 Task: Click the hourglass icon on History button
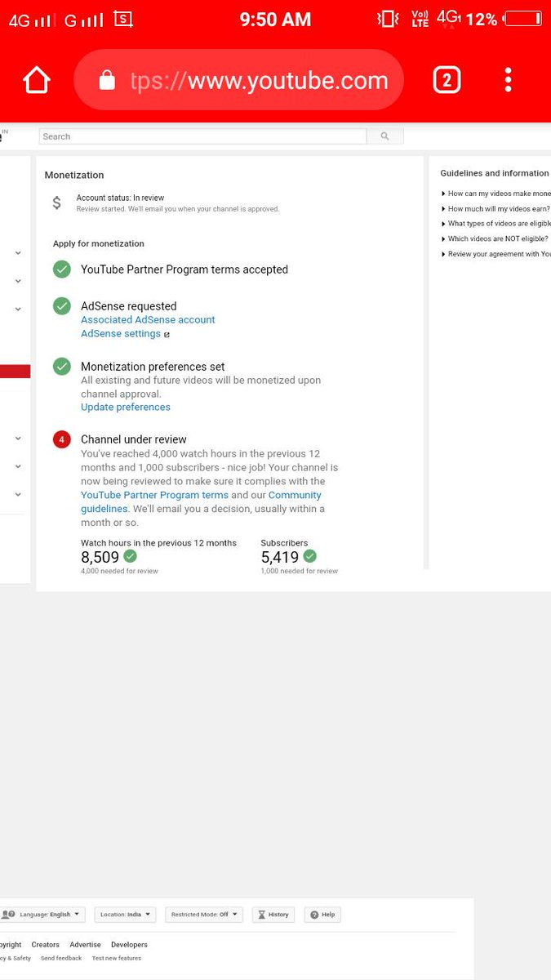click(262, 915)
